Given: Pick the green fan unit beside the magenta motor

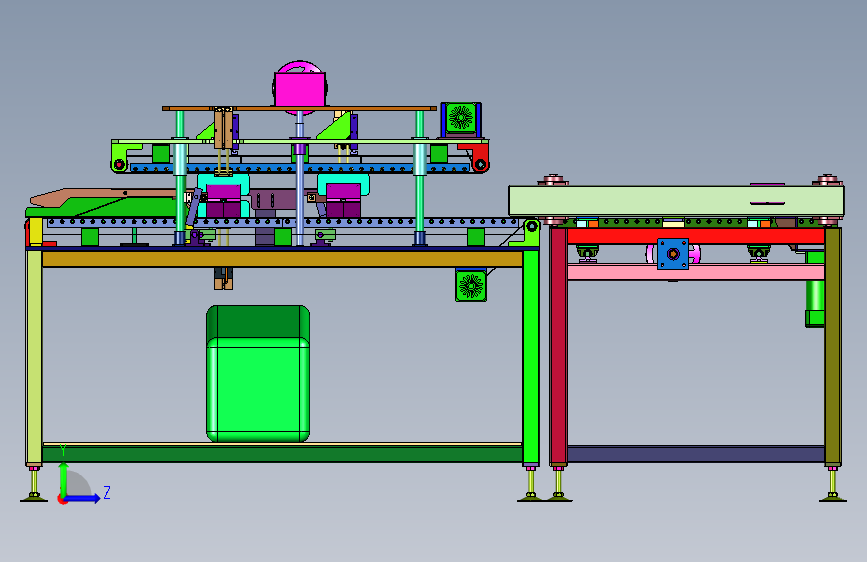Looking at the screenshot, I should 461,118.
